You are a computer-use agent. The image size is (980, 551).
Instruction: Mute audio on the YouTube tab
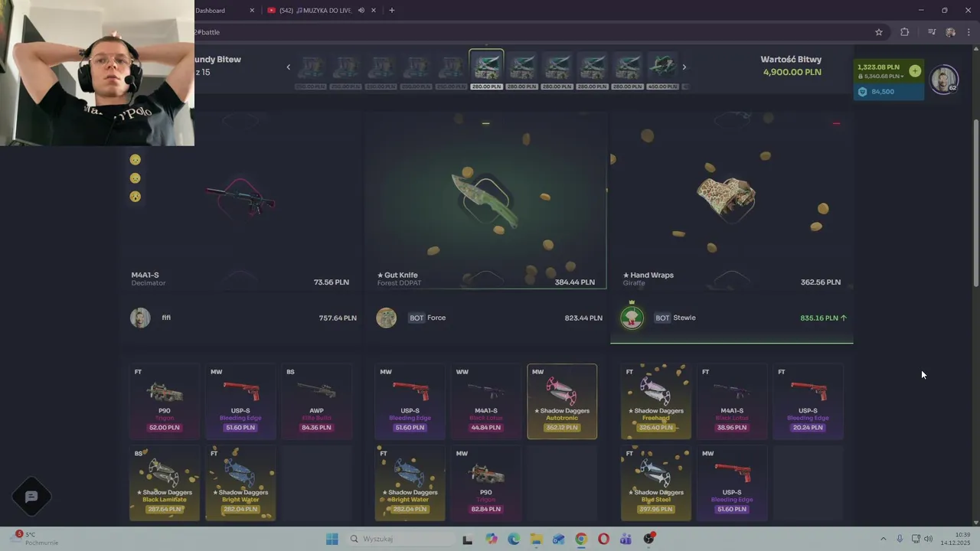pyautogui.click(x=361, y=10)
